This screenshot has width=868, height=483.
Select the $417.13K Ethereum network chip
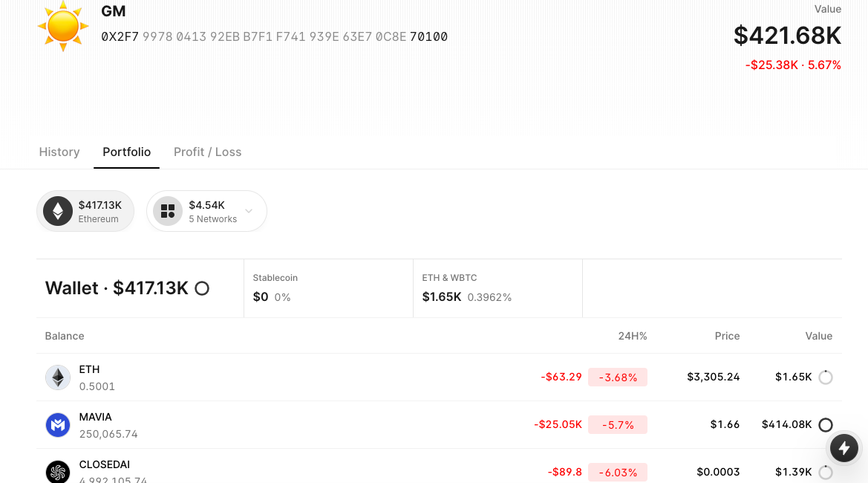[85, 211]
